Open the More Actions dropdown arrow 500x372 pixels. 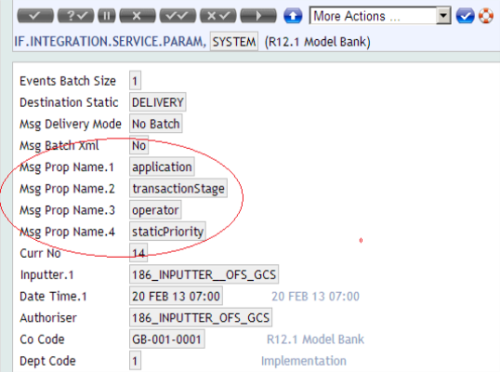pos(443,16)
